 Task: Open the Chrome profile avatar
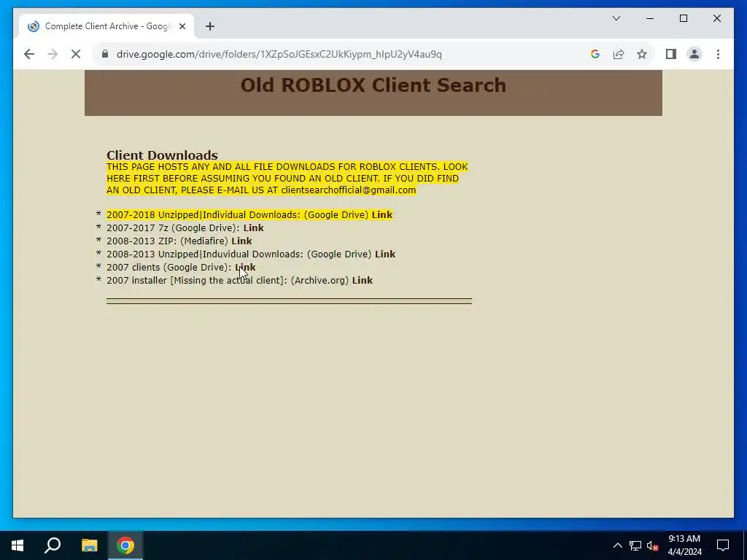[x=694, y=54]
